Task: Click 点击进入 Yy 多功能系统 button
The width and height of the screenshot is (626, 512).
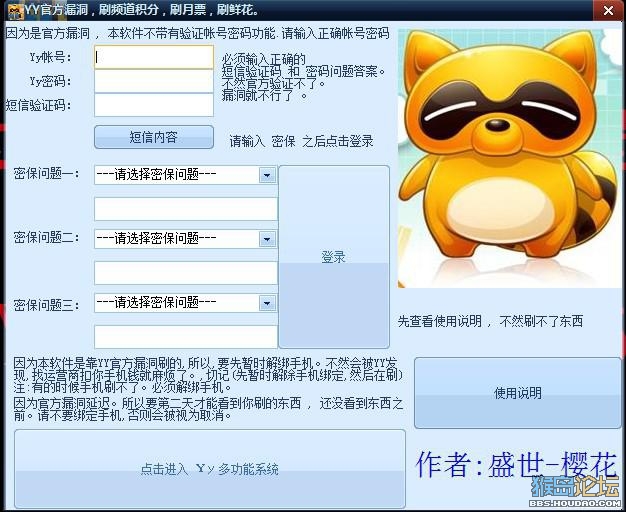Action: 210,469
